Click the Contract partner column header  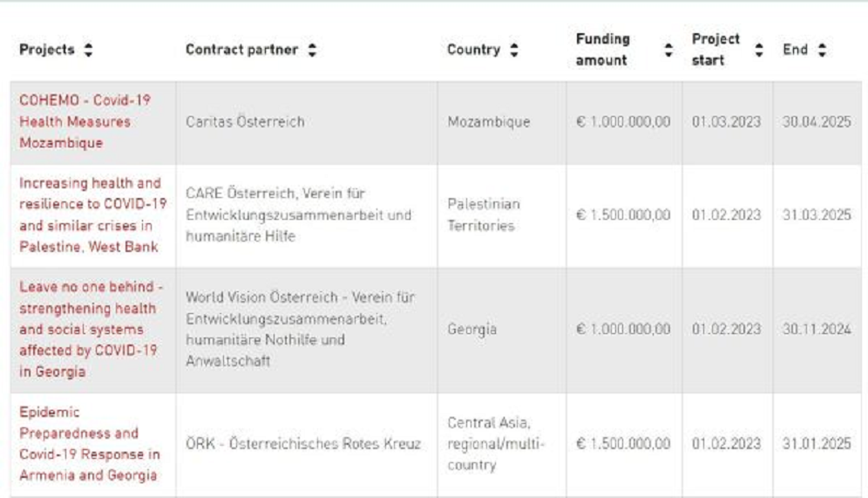pos(243,51)
